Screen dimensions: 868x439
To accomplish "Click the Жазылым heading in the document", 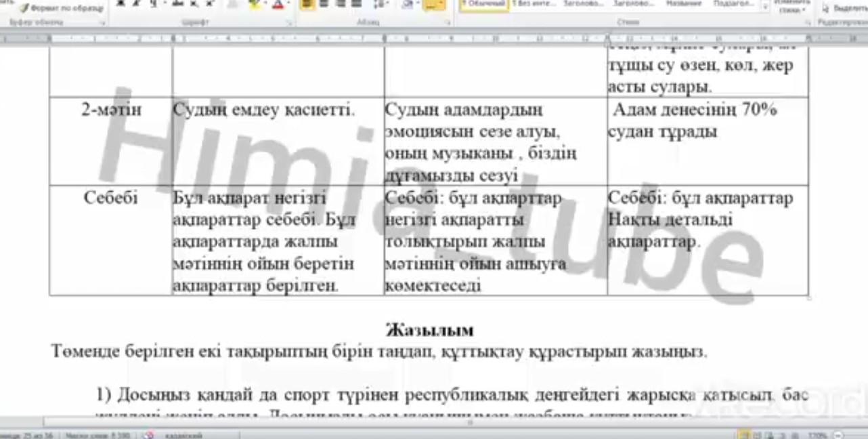I will pos(429,330).
